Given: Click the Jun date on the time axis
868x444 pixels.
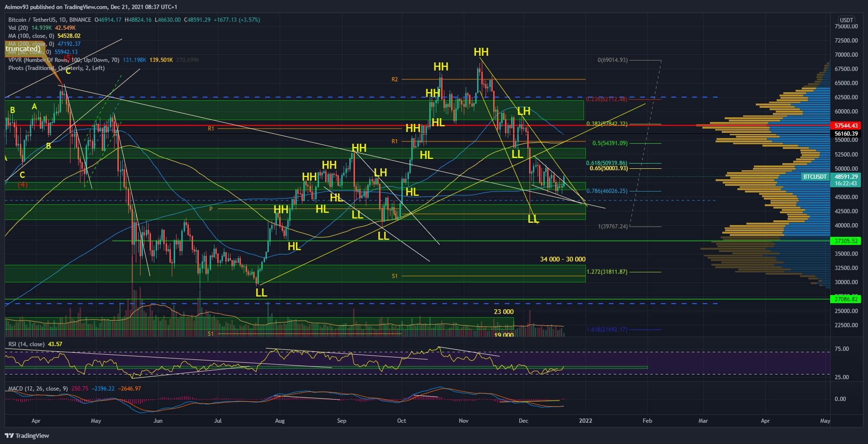Looking at the screenshot, I should pos(158,420).
